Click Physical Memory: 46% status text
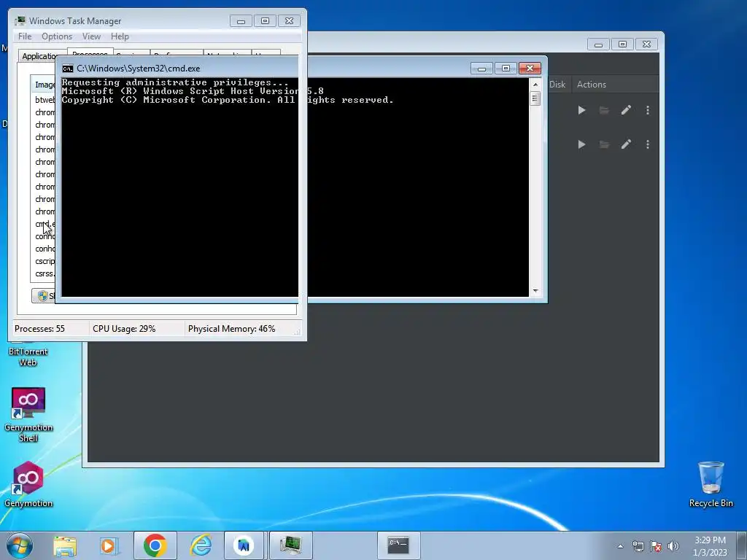The image size is (747, 560). tap(231, 329)
